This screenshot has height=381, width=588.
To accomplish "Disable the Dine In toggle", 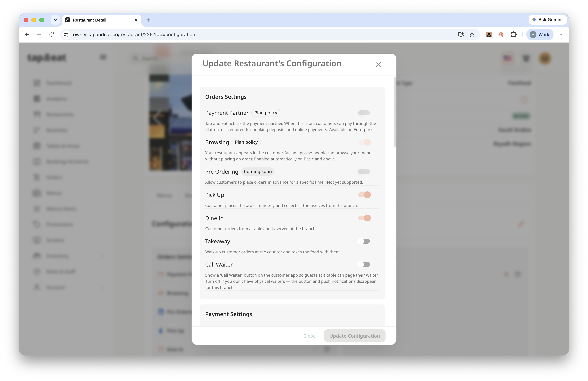I will [x=364, y=218].
